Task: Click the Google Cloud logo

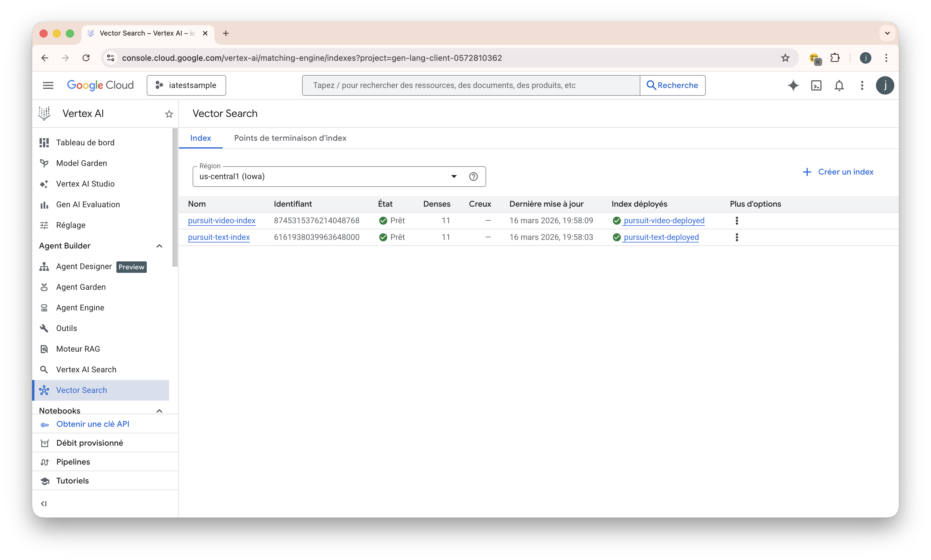Action: (x=100, y=85)
